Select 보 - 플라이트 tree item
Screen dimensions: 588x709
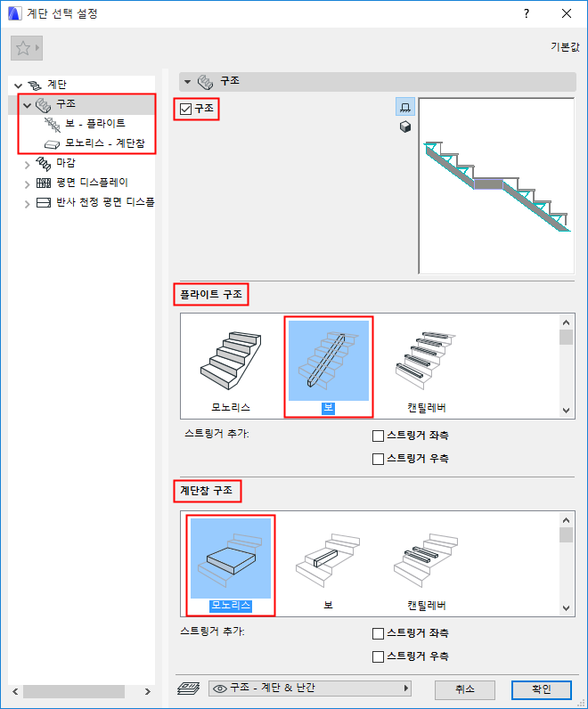click(x=86, y=124)
